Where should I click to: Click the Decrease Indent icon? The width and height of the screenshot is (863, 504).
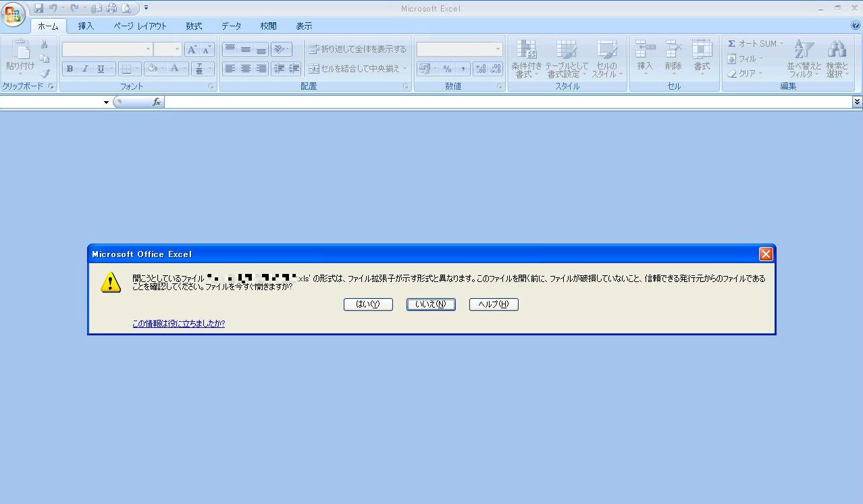click(279, 69)
